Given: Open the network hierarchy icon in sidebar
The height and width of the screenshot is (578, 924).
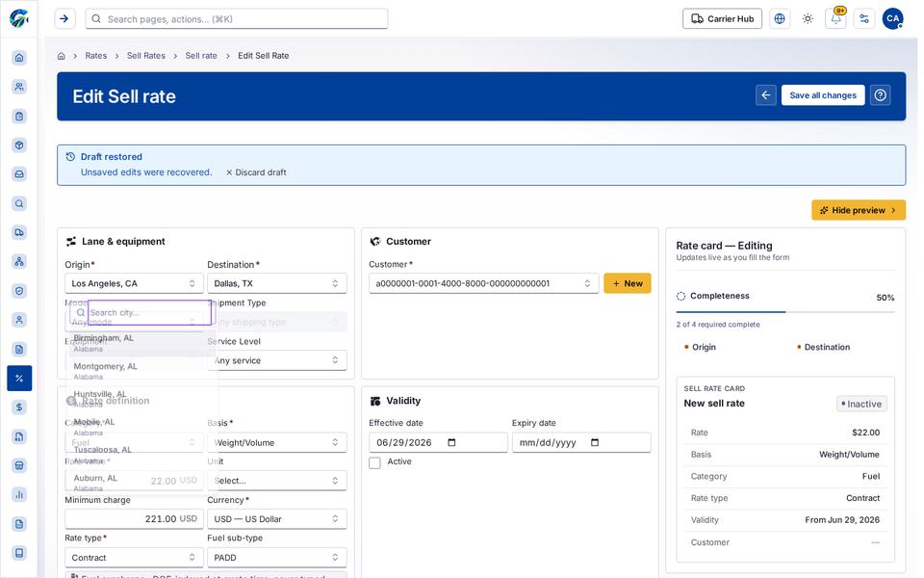Looking at the screenshot, I should pyautogui.click(x=19, y=261).
